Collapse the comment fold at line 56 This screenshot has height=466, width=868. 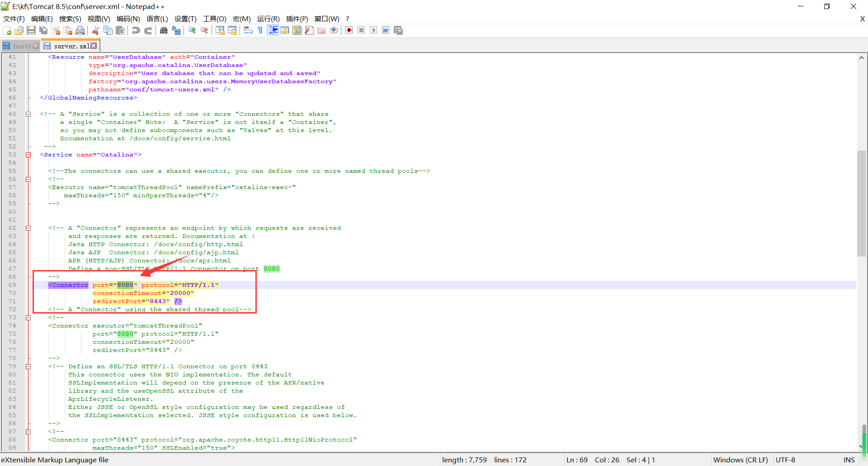point(28,179)
